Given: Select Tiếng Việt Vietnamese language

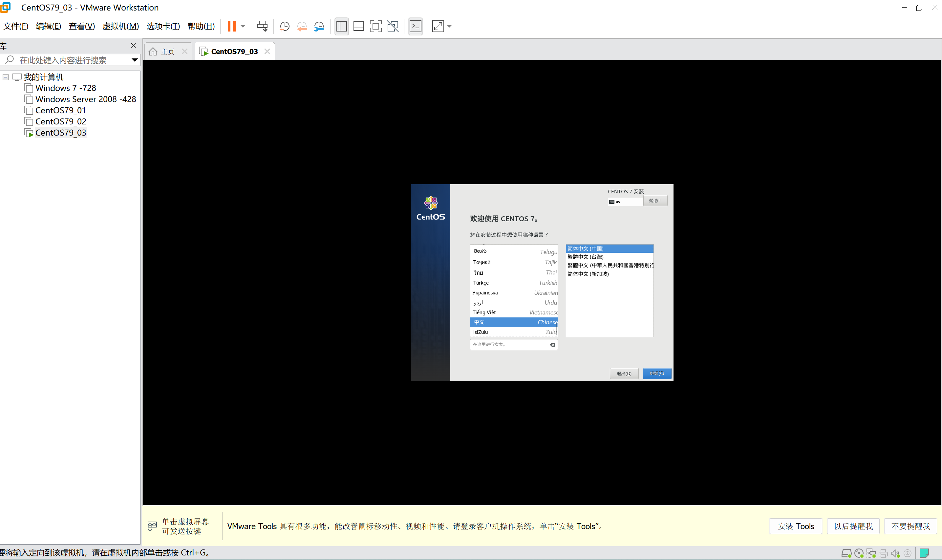Looking at the screenshot, I should [514, 312].
